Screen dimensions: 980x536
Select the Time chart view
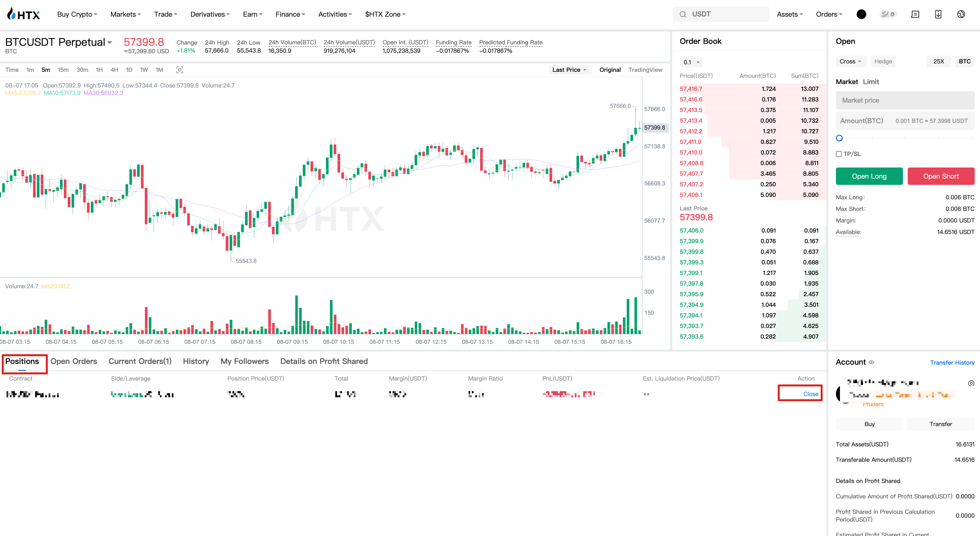[x=12, y=70]
